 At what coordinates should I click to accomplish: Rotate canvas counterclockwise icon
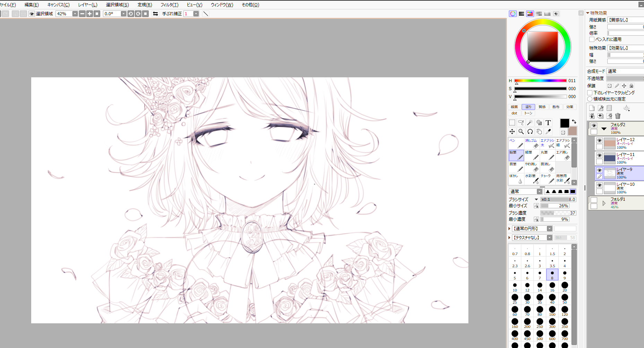131,14
